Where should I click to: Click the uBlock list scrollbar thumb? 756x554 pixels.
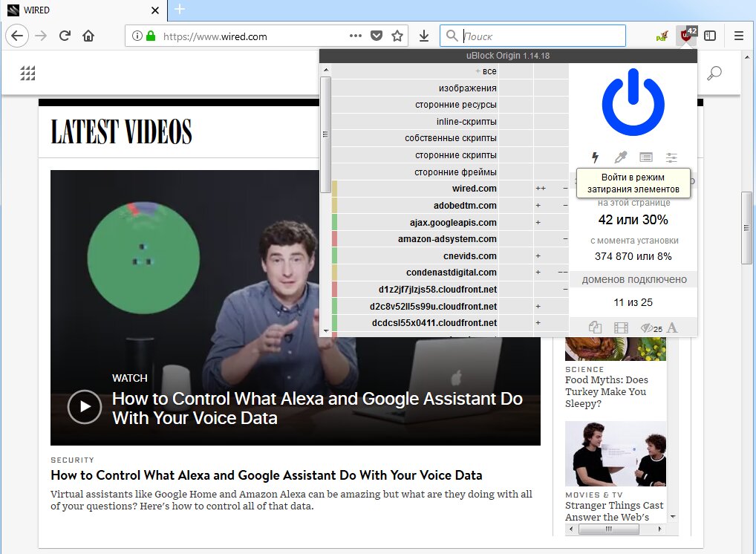coord(325,134)
